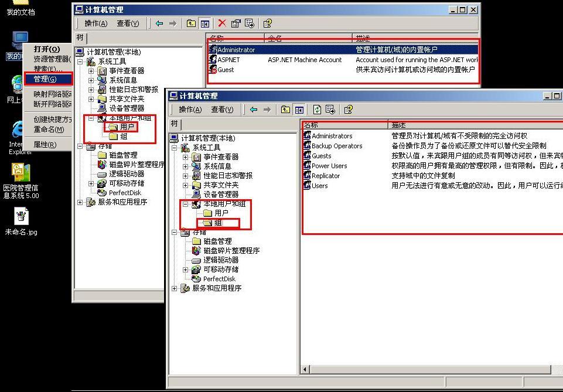Click the forward arrow in the rear window toolbar

coord(173,23)
